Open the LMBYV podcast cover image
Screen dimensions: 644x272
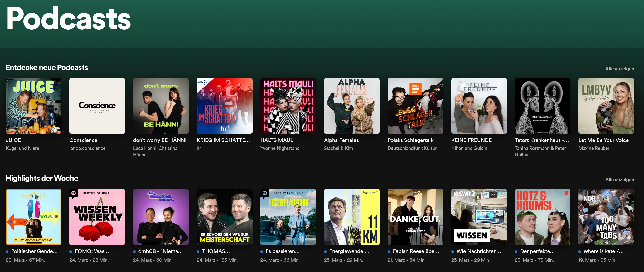(606, 106)
